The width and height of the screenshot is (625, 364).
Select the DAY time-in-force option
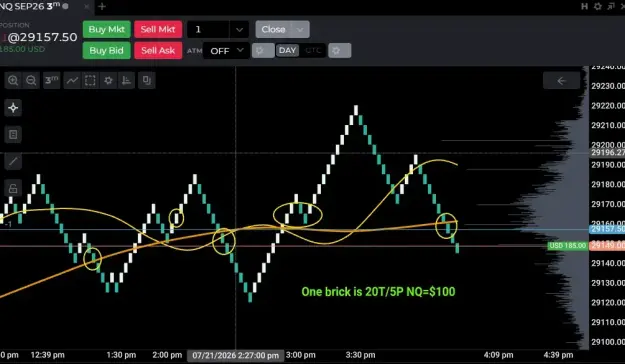[287, 51]
